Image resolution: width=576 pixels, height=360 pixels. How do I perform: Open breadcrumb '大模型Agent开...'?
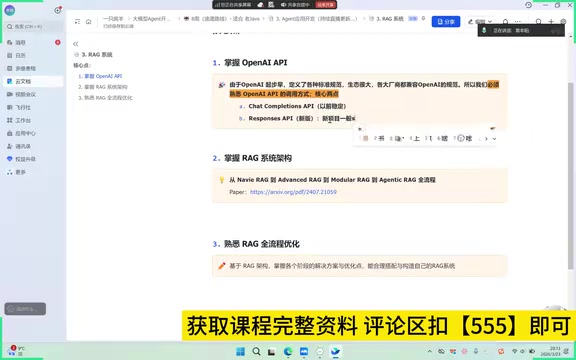click(151, 19)
